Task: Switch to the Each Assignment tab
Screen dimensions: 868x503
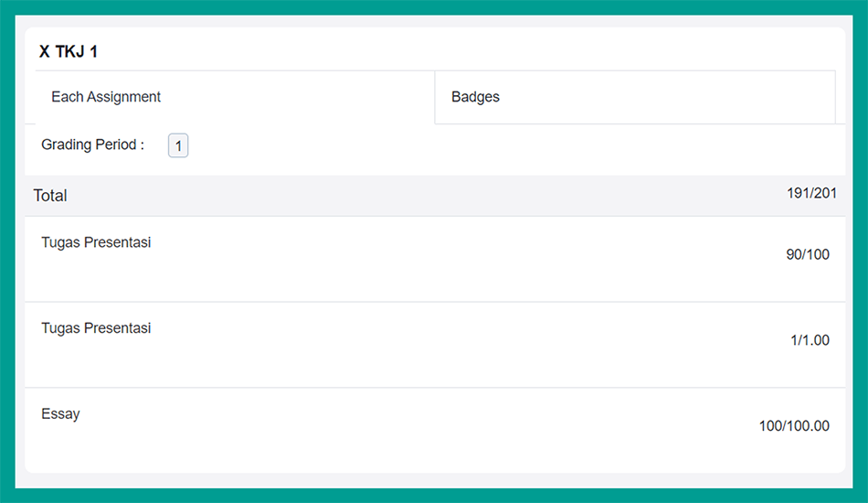Action: click(x=106, y=97)
